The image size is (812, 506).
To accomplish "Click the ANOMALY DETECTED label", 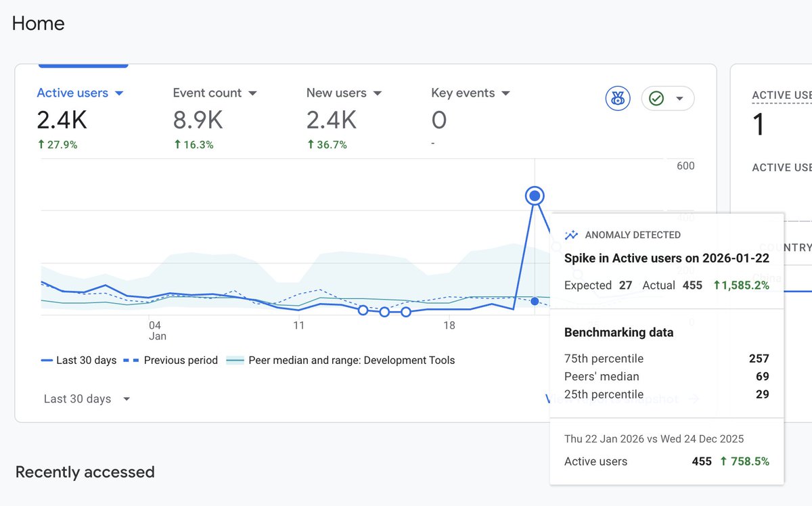I will pos(633,235).
